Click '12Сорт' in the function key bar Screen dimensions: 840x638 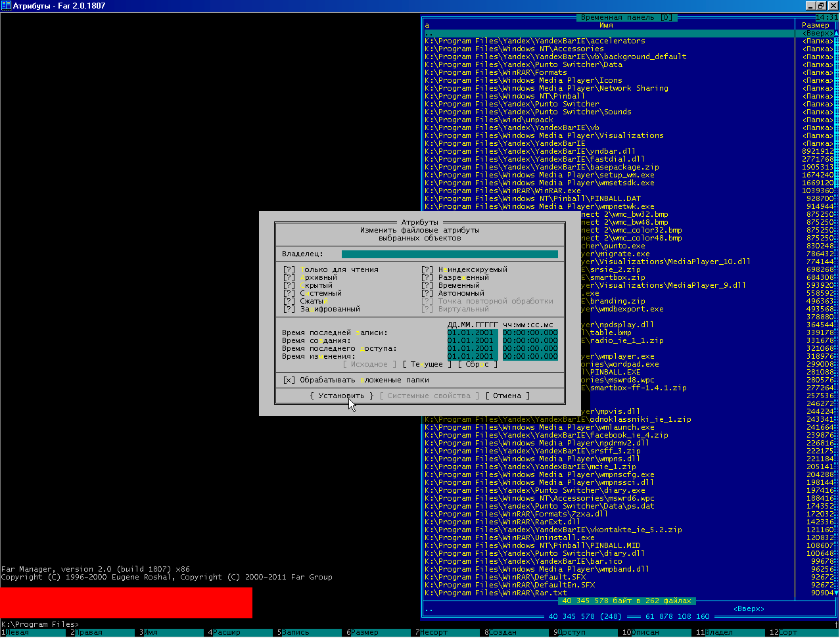click(787, 633)
